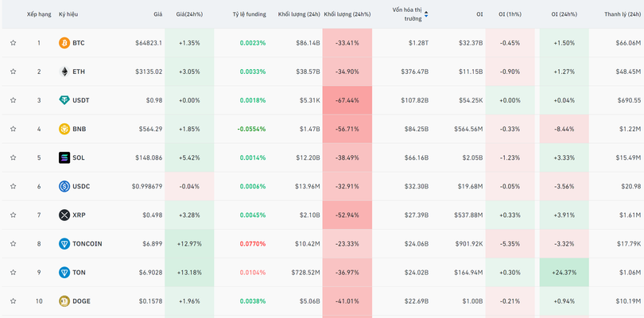
Task: Sort table by Tỷ lệ funding header
Action: tap(249, 14)
